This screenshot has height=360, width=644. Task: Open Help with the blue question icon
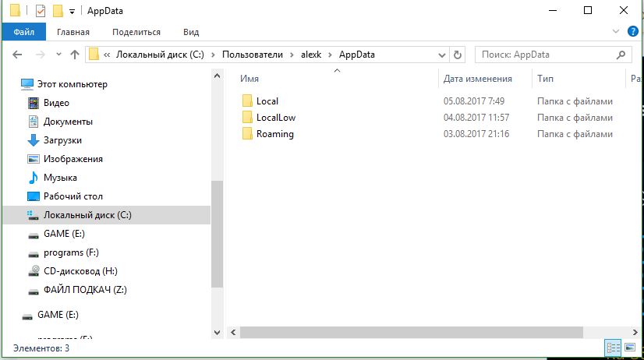(632, 31)
